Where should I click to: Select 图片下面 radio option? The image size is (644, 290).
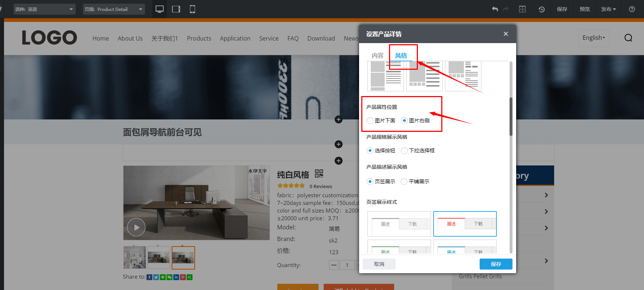pyautogui.click(x=370, y=121)
